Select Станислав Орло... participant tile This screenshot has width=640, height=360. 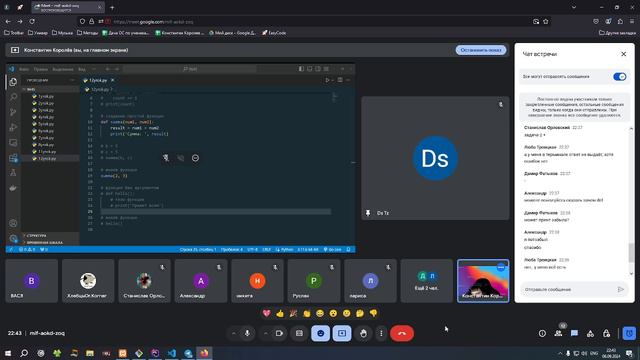coord(144,281)
